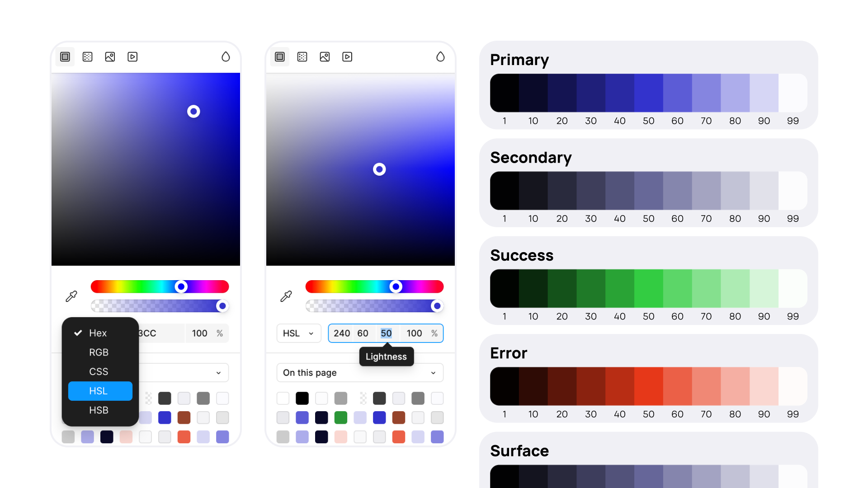868x488 pixels.
Task: Choose image fill icon in left picker
Action: pyautogui.click(x=110, y=57)
